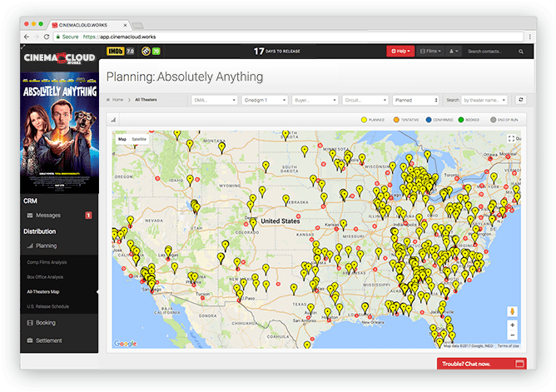Zoom in on the map
This screenshot has height=392, width=556.
point(512,325)
